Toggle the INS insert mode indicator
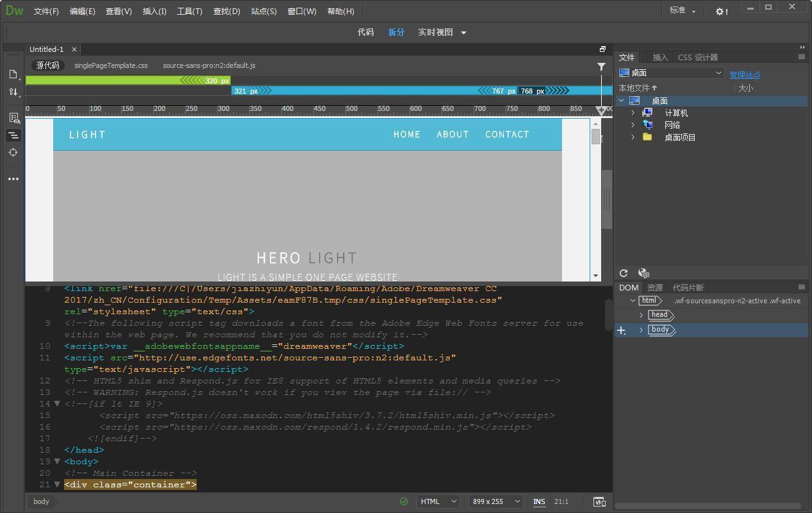The height and width of the screenshot is (513, 812). (x=539, y=501)
